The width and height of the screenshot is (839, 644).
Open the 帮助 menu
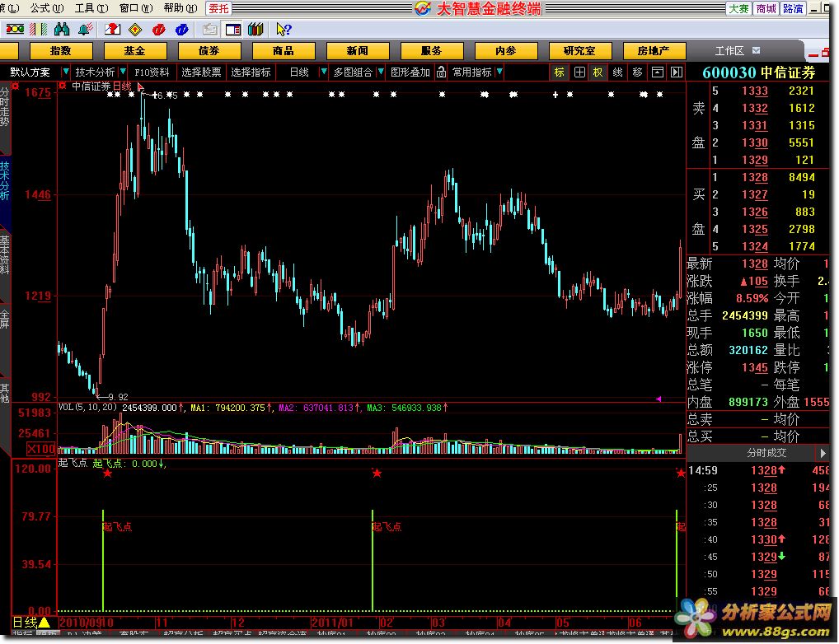point(180,8)
